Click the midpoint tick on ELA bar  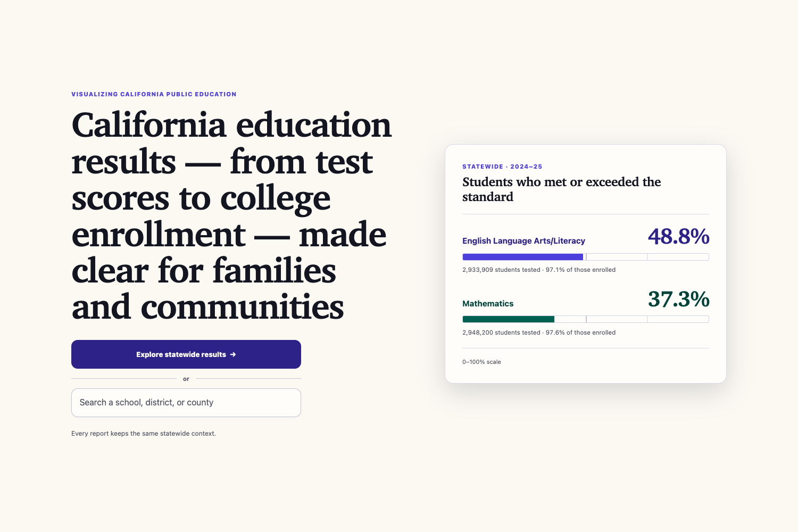586,257
